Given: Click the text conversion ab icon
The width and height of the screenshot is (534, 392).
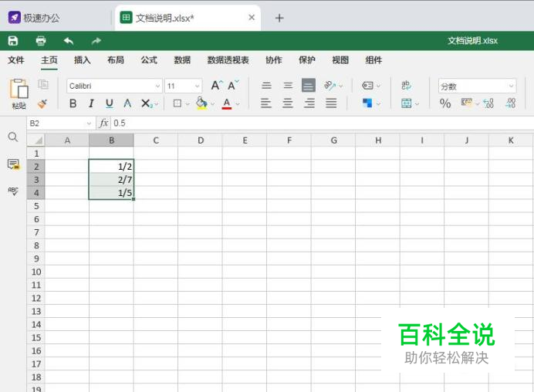Looking at the screenshot, I should pos(407,85).
